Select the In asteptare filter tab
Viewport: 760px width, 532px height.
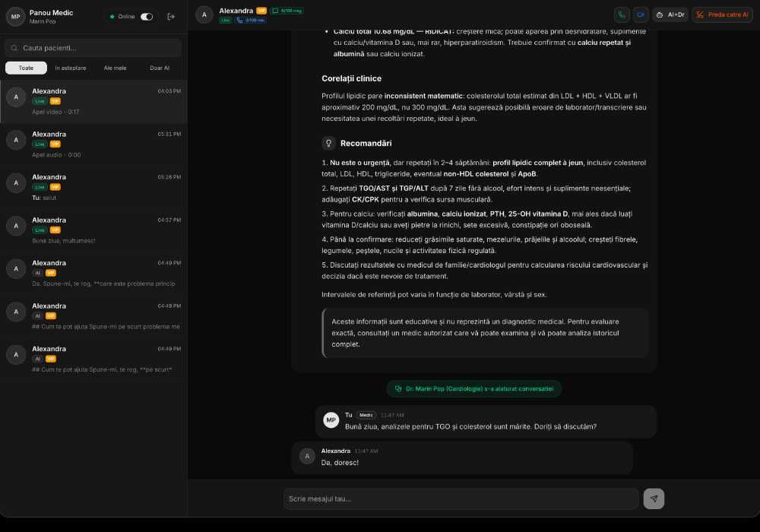pos(70,68)
